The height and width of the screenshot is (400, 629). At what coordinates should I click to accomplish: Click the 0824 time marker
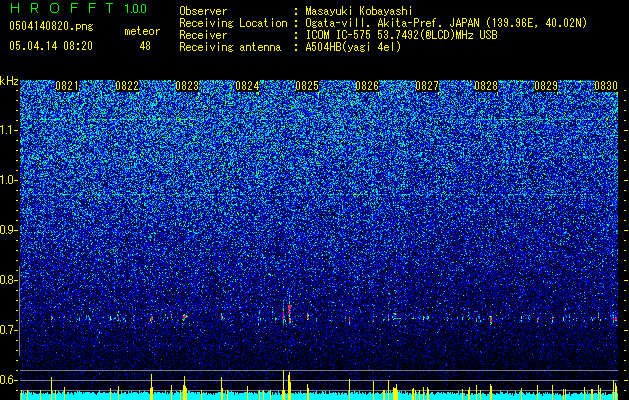pos(247,86)
